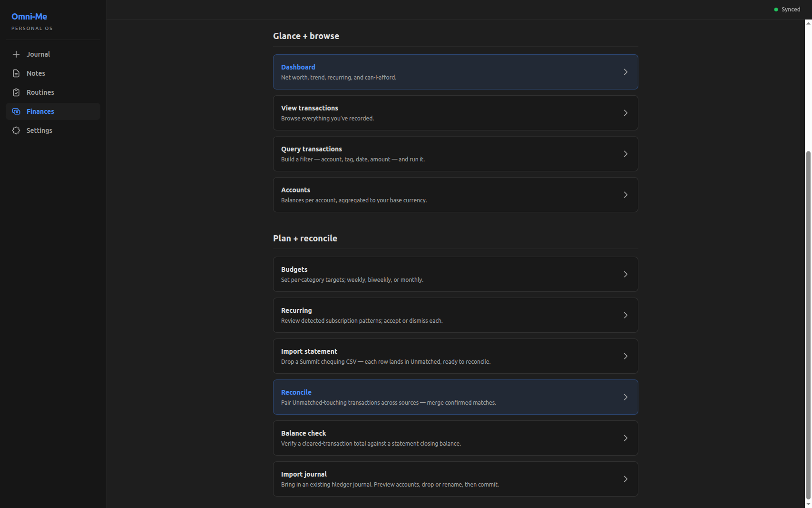Open the Reconcile title

click(296, 392)
